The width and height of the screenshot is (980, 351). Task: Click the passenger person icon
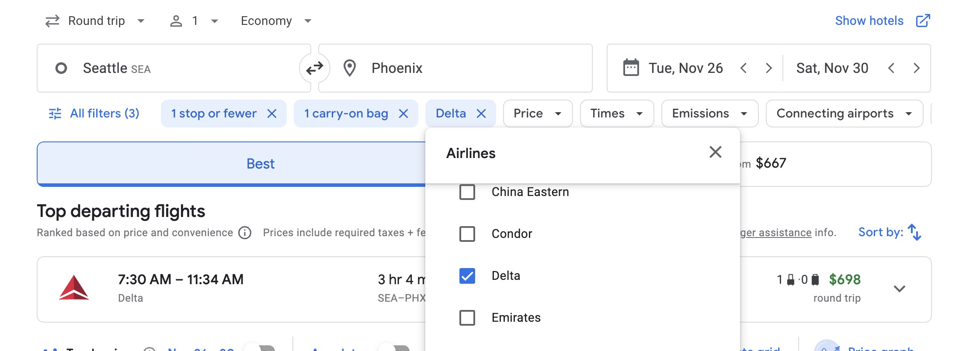click(x=177, y=20)
